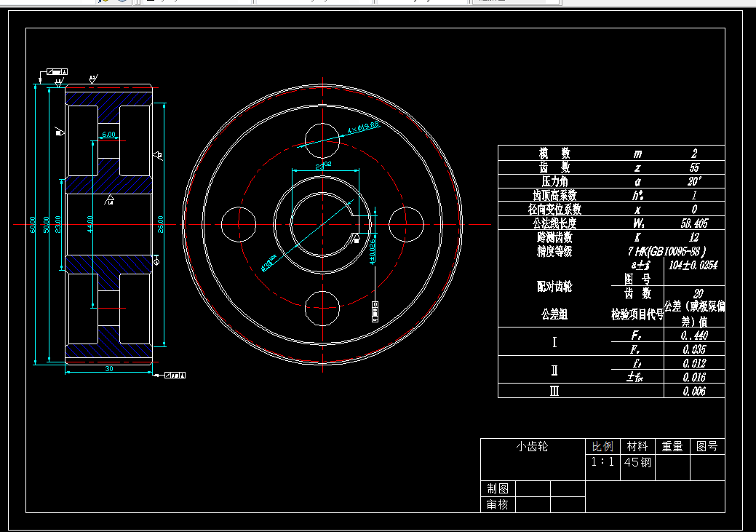The image size is (756, 532).
Task: Click the pressure angle value 20°
Action: [x=694, y=181]
